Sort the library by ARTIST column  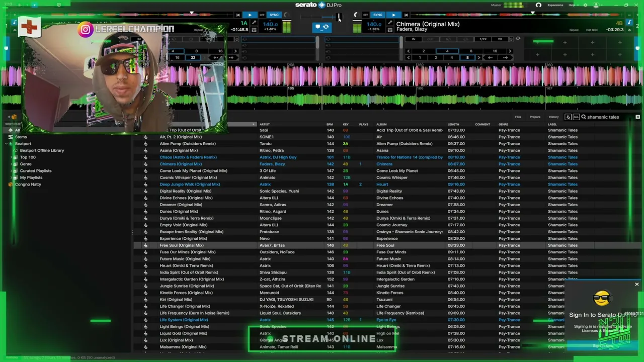pos(265,124)
